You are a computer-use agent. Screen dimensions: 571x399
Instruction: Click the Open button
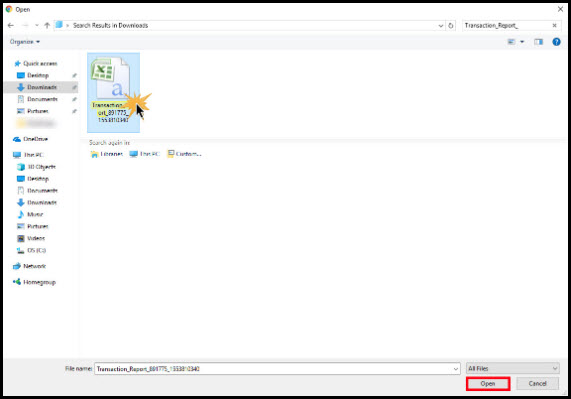(488, 384)
